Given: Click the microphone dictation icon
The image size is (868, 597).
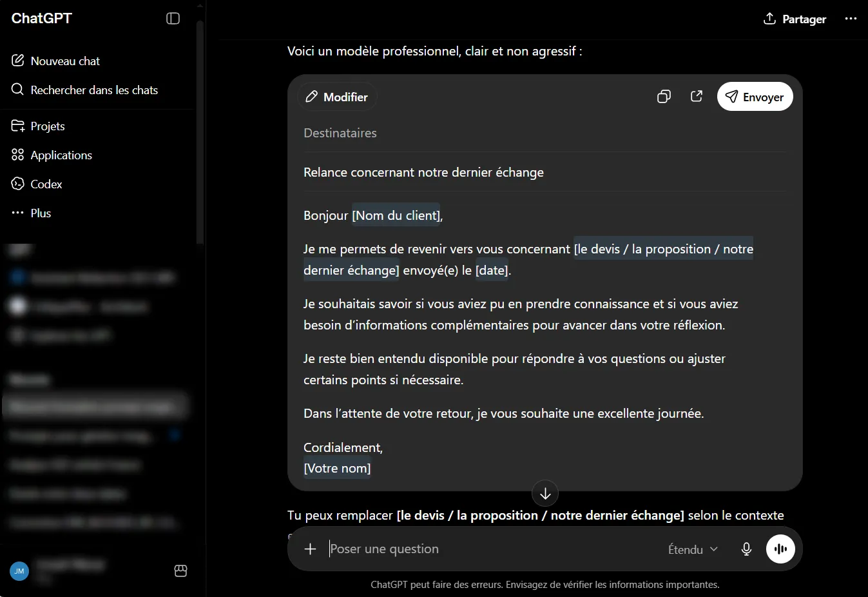Looking at the screenshot, I should coord(746,549).
